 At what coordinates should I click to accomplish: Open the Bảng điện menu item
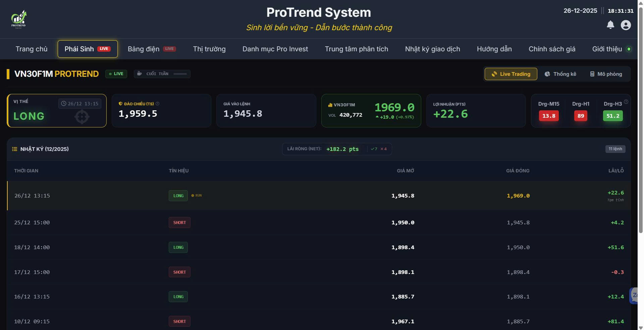(x=144, y=49)
